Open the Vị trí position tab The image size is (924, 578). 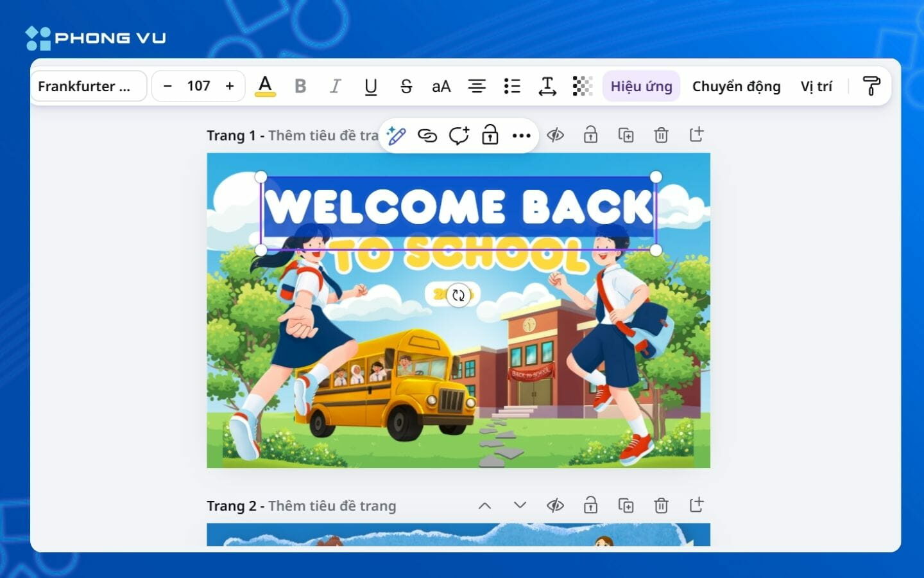tap(816, 86)
